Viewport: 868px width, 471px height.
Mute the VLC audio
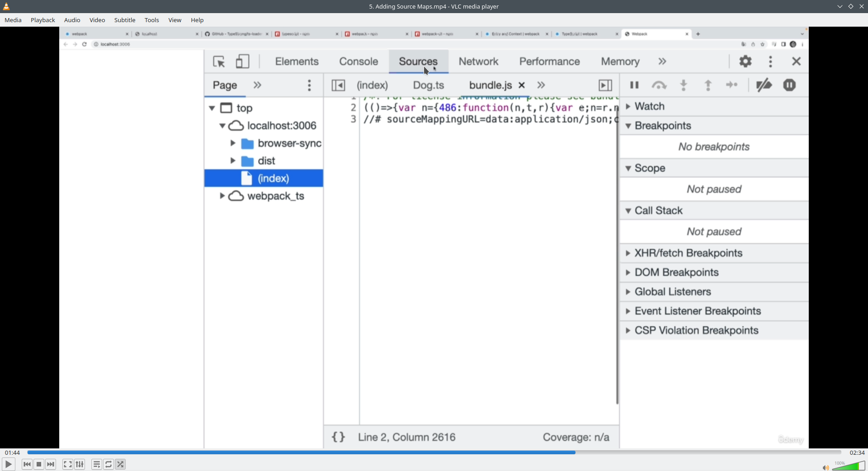(x=825, y=467)
